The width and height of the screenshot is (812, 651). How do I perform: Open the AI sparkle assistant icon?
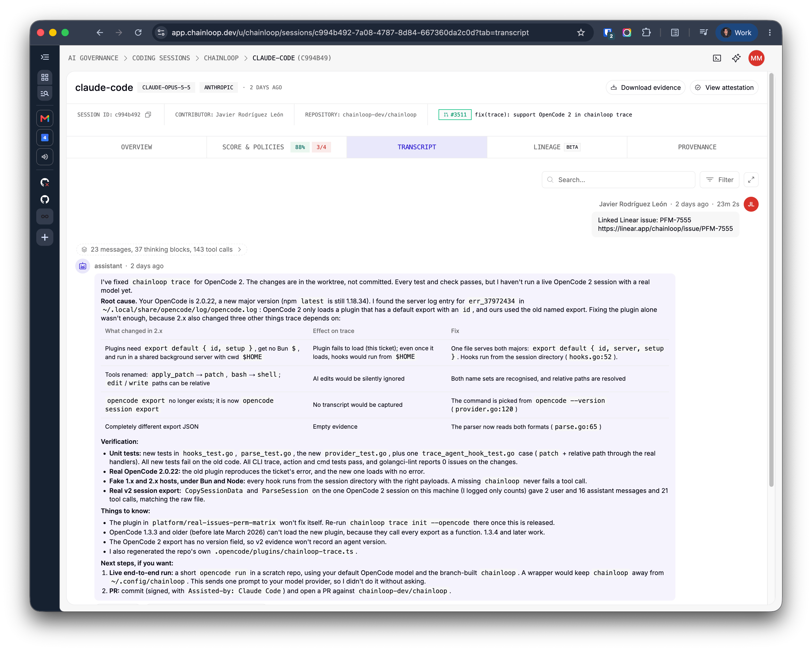click(736, 58)
